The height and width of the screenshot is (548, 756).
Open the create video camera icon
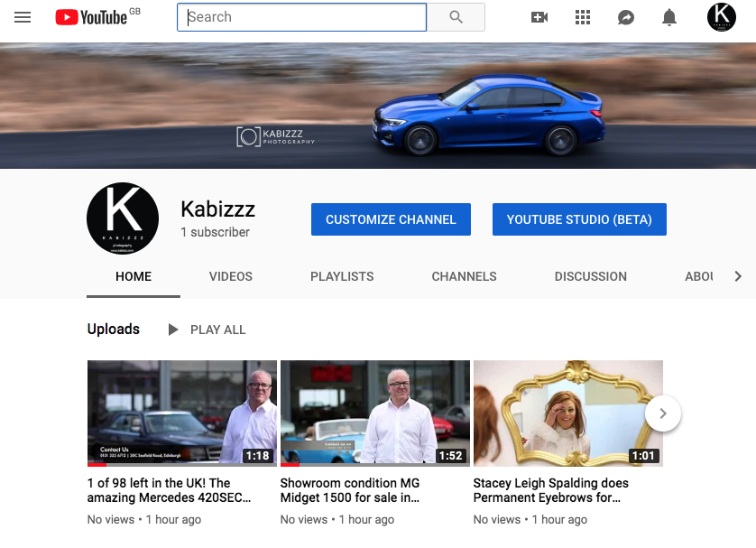539,17
